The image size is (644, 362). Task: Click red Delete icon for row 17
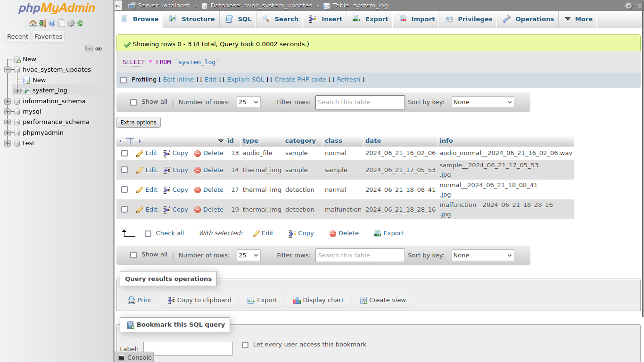(198, 190)
